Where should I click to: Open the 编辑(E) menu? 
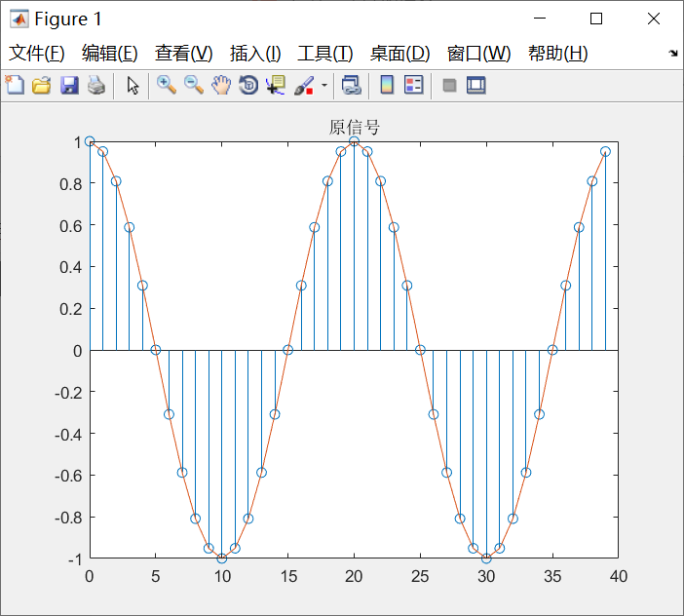pos(109,54)
